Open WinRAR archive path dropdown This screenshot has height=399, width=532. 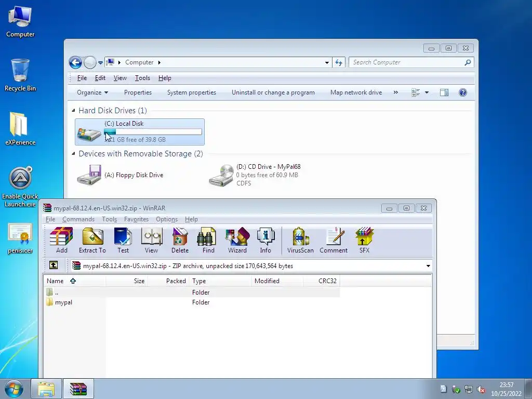point(428,265)
